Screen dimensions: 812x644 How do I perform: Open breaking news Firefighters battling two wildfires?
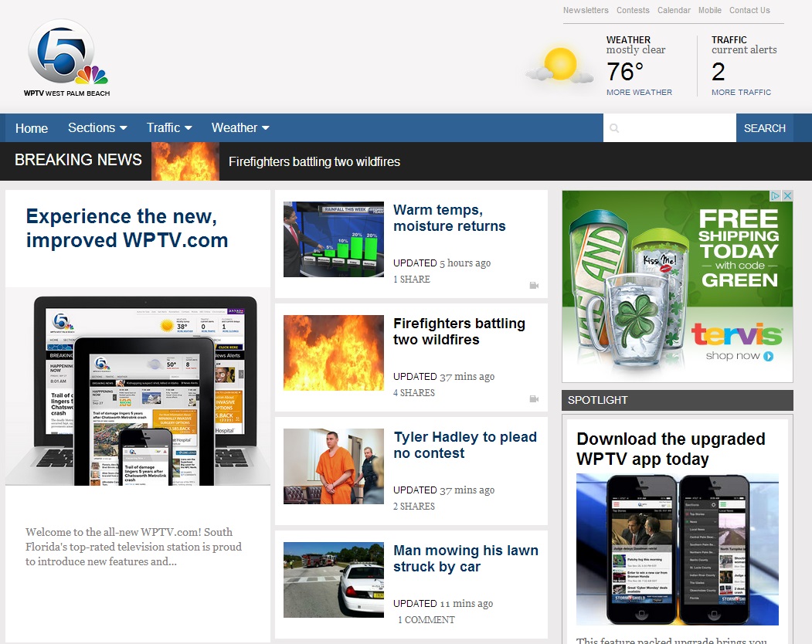pyautogui.click(x=314, y=161)
